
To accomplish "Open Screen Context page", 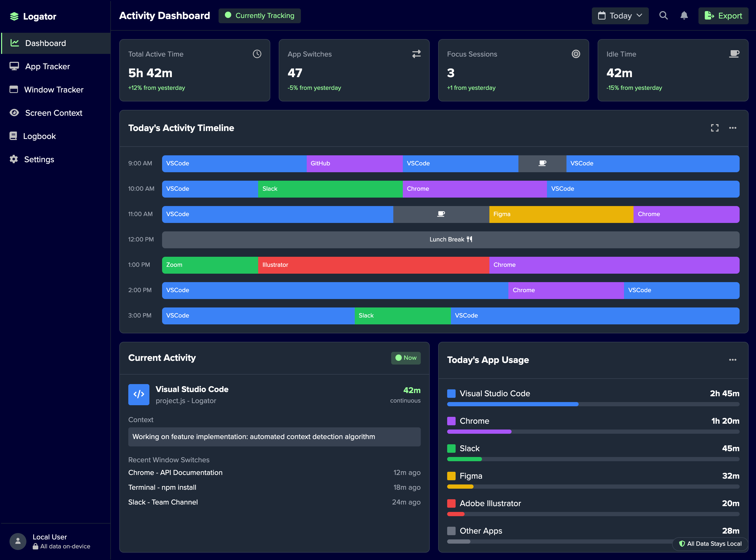I will click(x=56, y=113).
